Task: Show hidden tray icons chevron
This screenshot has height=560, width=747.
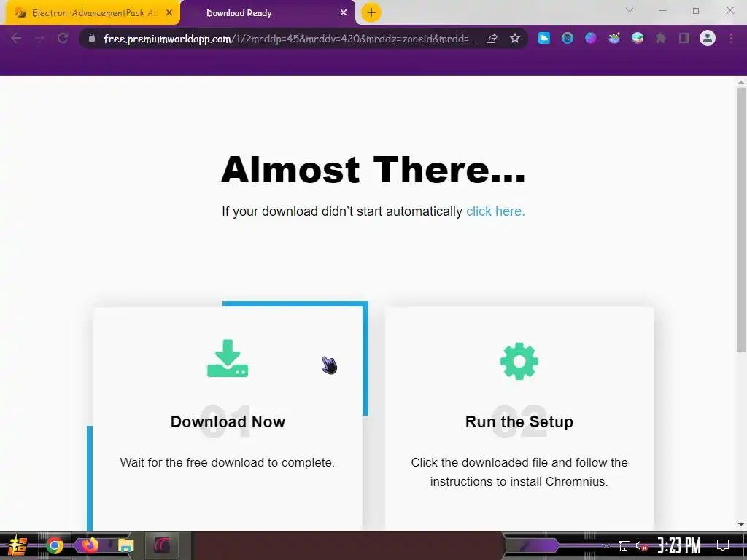Action: (x=606, y=545)
